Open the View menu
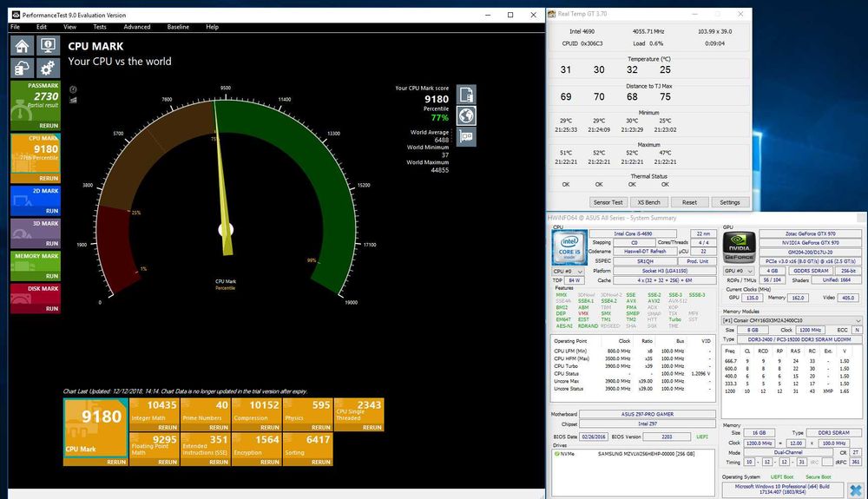Viewport: 868px width, 499px height. coord(69,27)
